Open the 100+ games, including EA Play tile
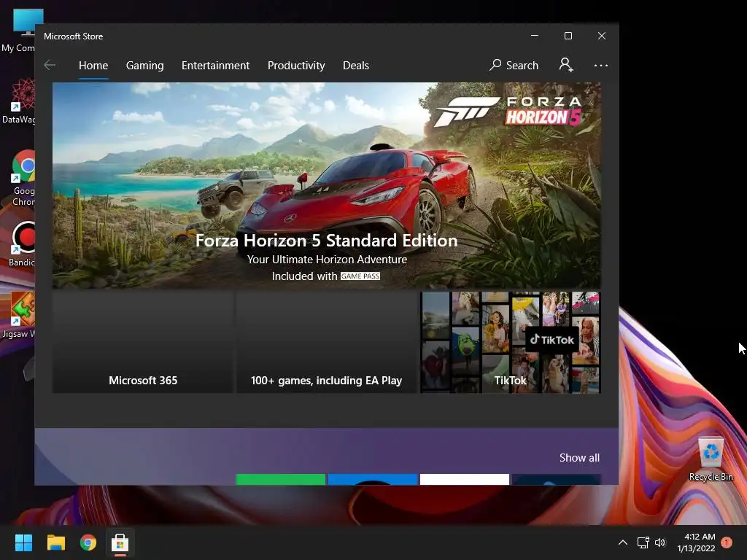747x560 pixels. tap(326, 343)
